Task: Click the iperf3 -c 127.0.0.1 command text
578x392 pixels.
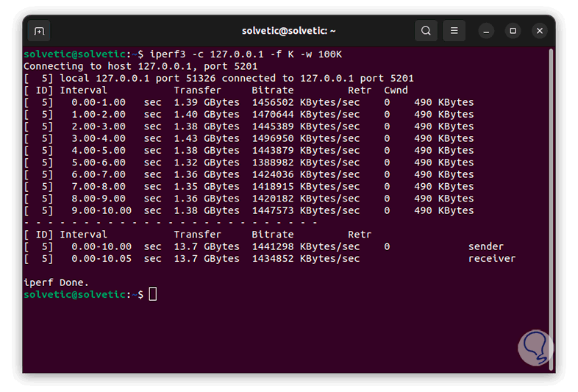Action: tap(246, 54)
